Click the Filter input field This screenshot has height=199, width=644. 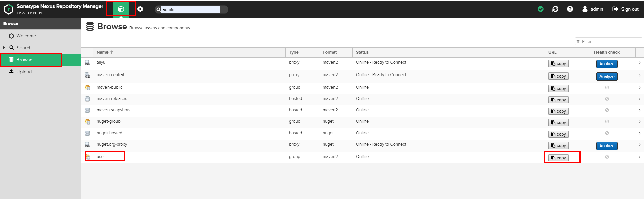click(608, 41)
